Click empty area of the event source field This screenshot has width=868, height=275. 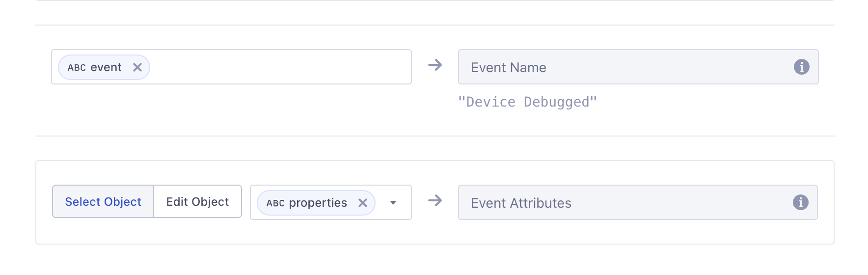(280, 67)
